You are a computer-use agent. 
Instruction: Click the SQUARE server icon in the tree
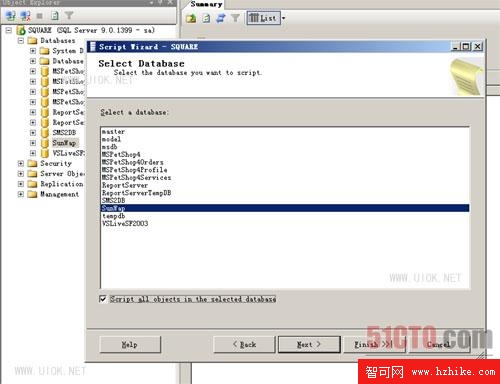21,30
